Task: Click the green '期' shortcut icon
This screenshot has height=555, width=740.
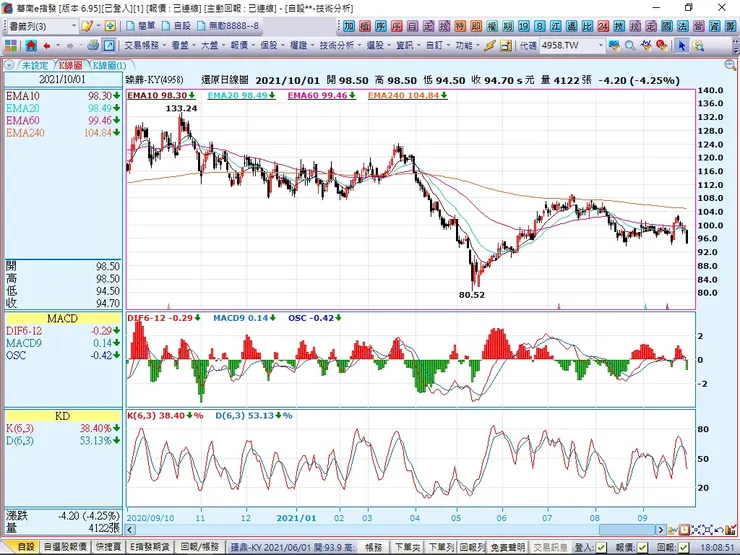Action: click(x=508, y=26)
